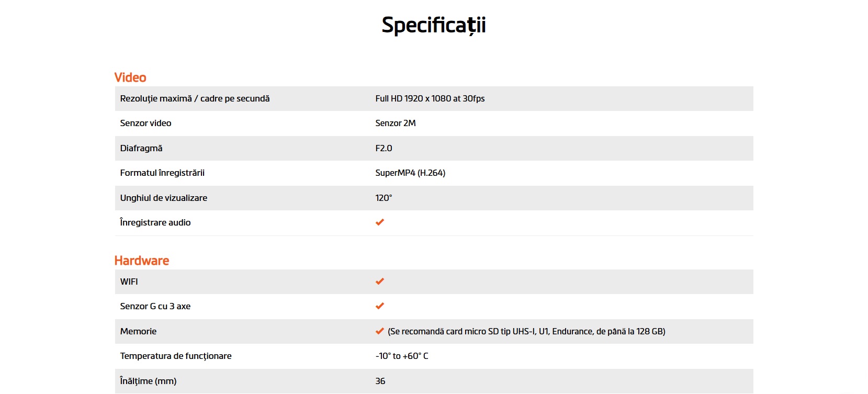The image size is (868, 394).
Task: Click the Formatul înregistrării label
Action: tap(162, 173)
